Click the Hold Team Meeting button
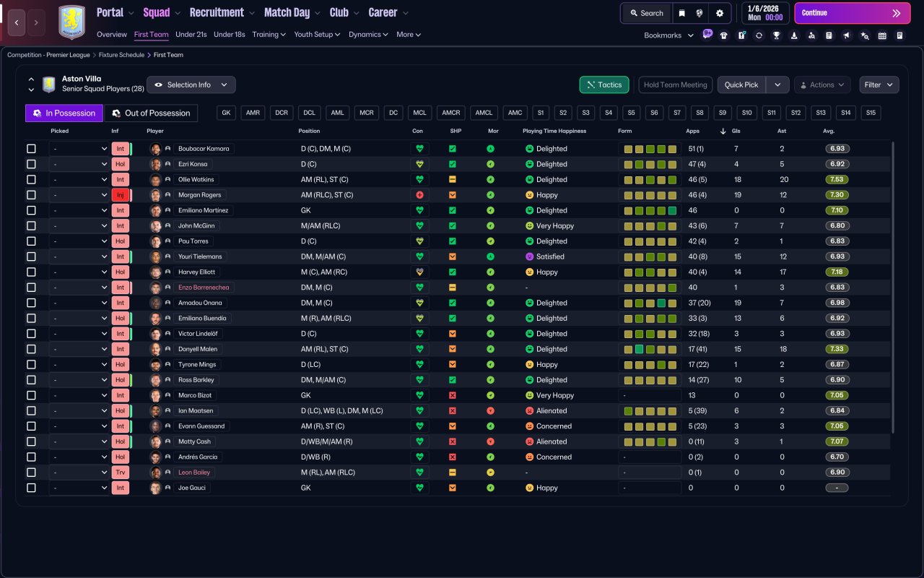Image resolution: width=924 pixels, height=578 pixels. (676, 85)
